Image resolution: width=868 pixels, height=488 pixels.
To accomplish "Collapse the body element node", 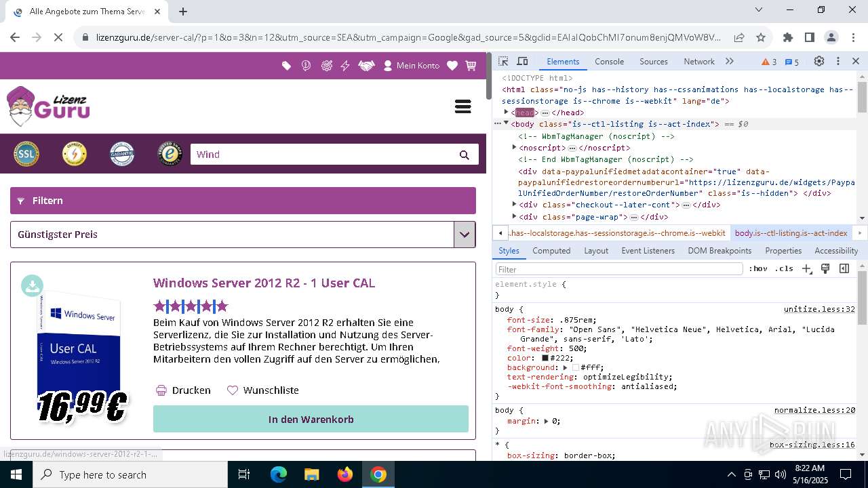I will pos(506,123).
